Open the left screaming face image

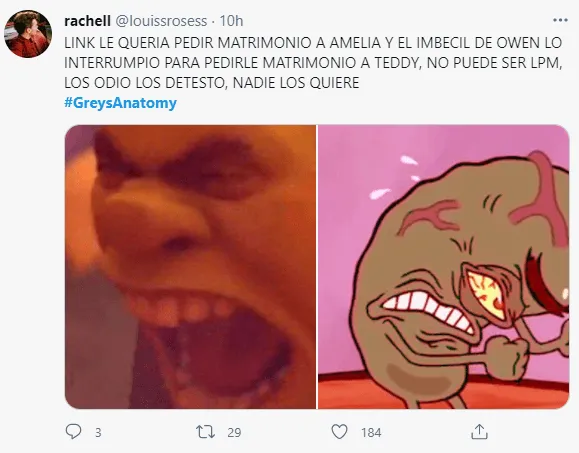[190, 267]
